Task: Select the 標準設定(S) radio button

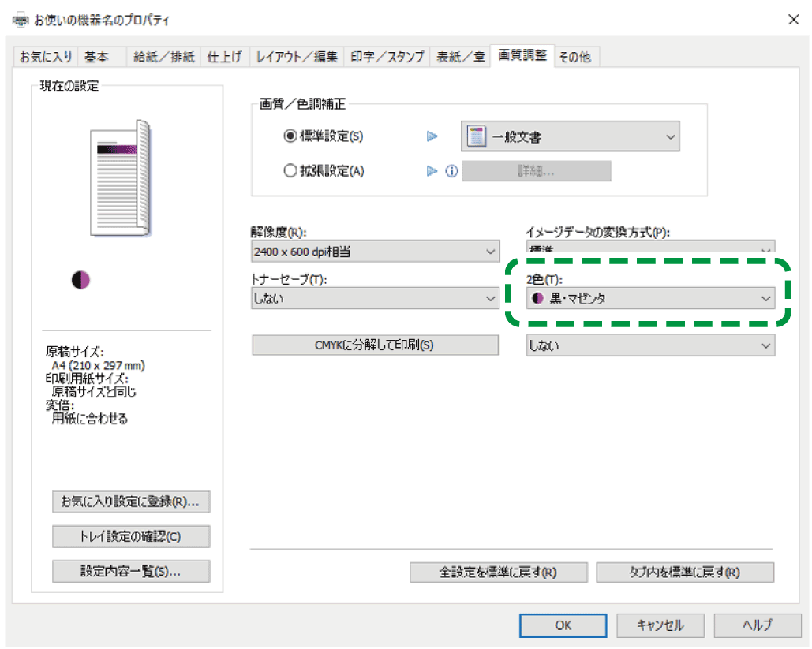Action: pyautogui.click(x=290, y=136)
